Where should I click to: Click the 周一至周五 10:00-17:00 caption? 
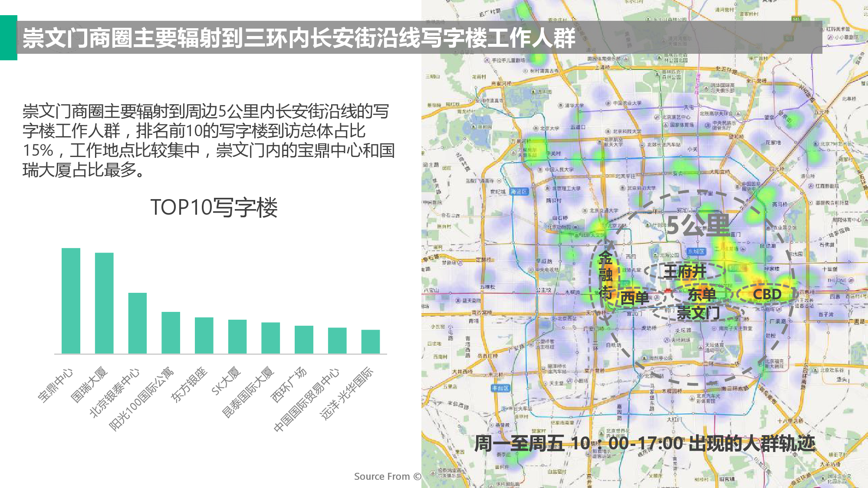coord(644,443)
